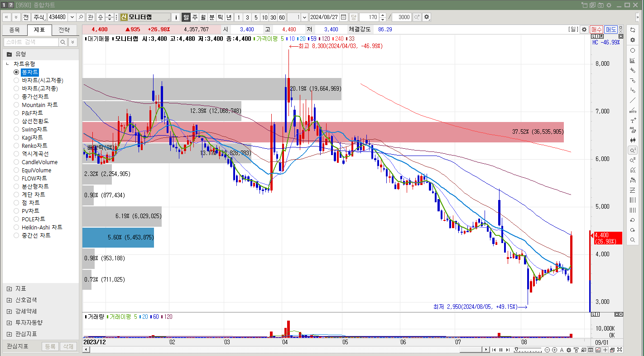The height and width of the screenshot is (356, 644).
Task: Click the zoom-out minus circle icon
Action: coord(547,350)
